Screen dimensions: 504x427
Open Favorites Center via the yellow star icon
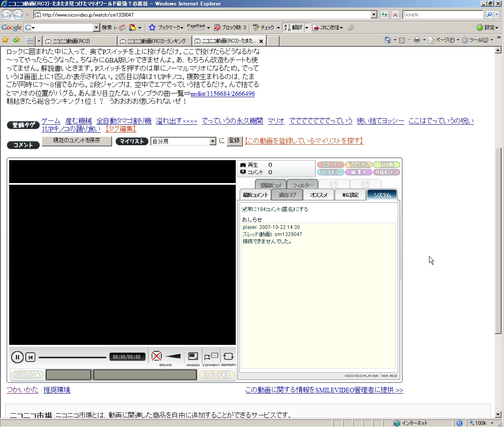(x=5, y=40)
